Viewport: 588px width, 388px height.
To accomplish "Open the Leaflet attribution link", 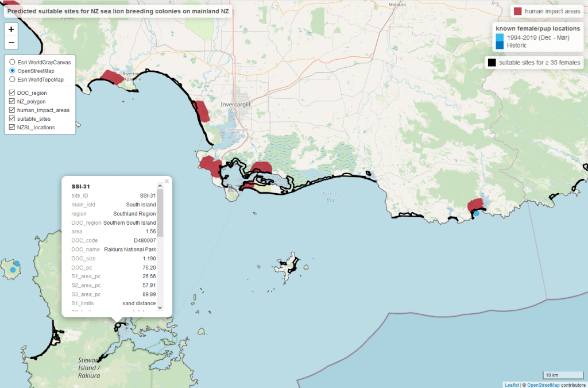I will pyautogui.click(x=512, y=385).
